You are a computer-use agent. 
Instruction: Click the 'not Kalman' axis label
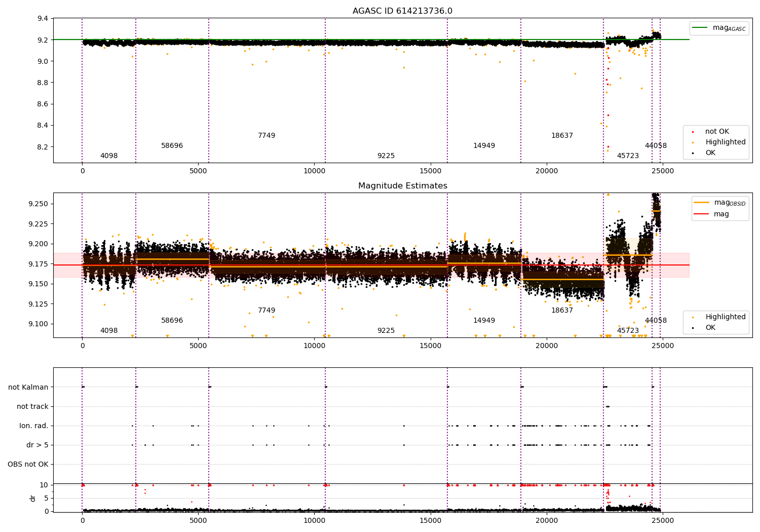click(28, 388)
